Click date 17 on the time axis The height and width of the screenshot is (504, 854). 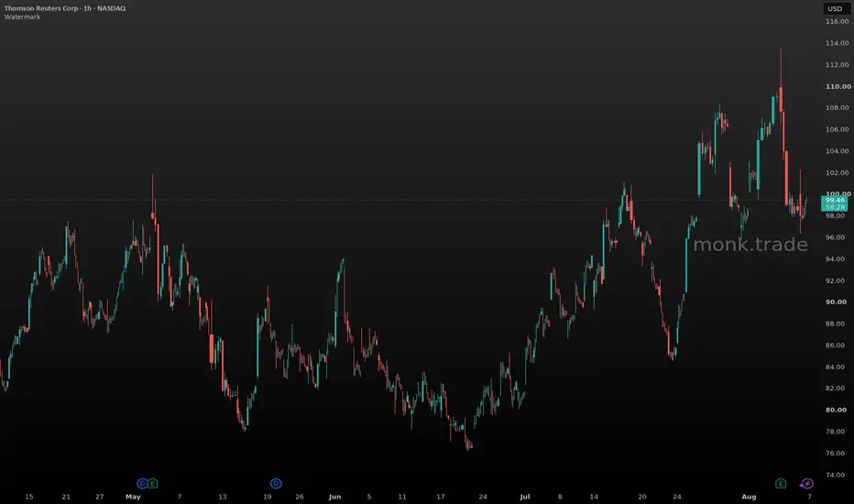(x=441, y=497)
